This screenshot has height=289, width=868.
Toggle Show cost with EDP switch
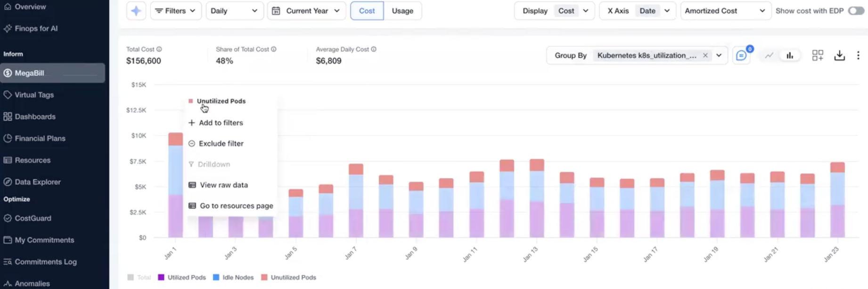coord(856,11)
